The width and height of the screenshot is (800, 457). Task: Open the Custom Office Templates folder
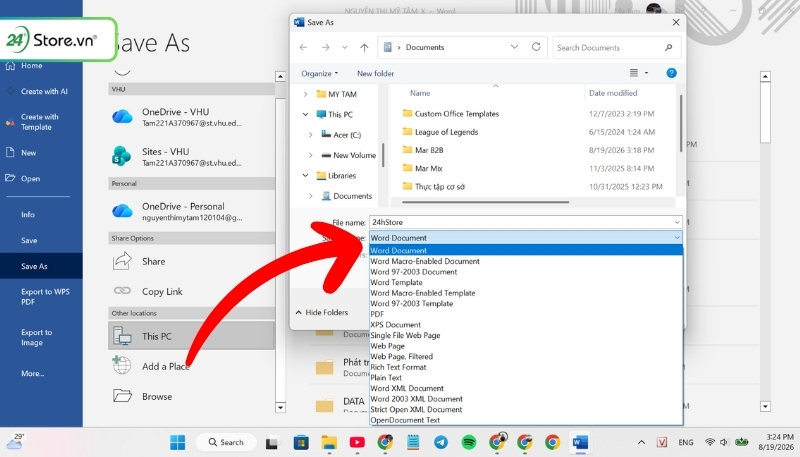click(x=457, y=114)
